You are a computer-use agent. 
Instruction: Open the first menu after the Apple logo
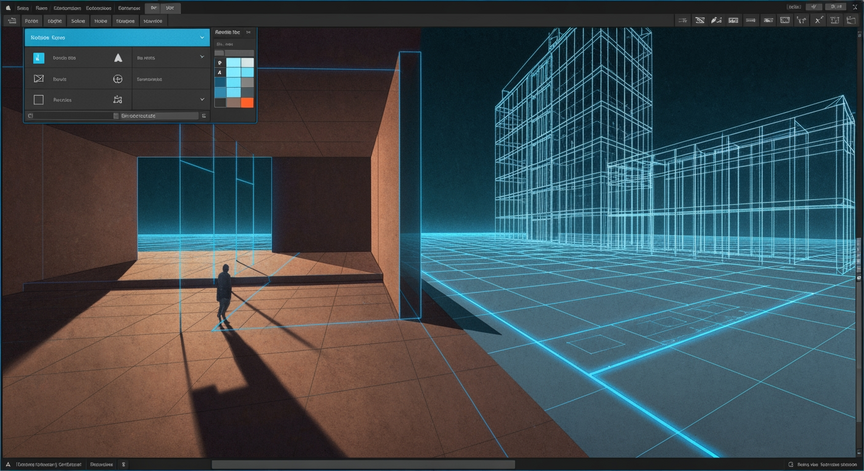coord(23,8)
